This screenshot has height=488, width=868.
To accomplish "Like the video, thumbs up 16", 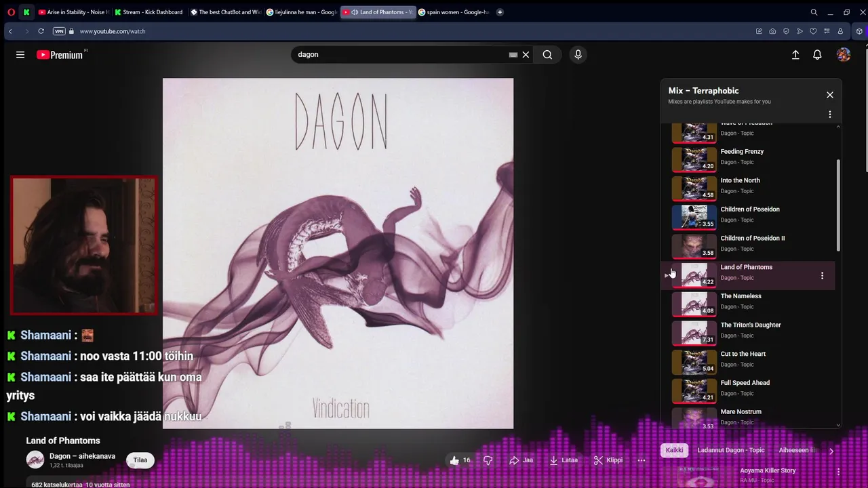I will coord(460,460).
